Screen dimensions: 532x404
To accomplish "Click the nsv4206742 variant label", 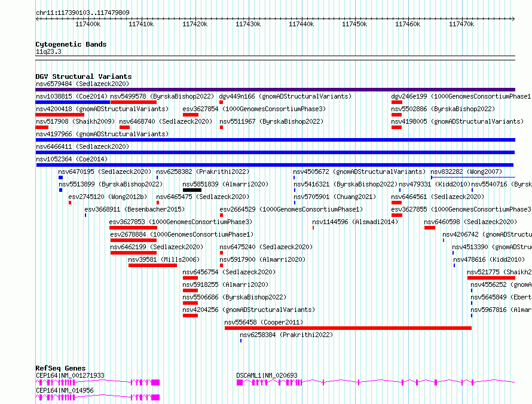I will 487,234.
